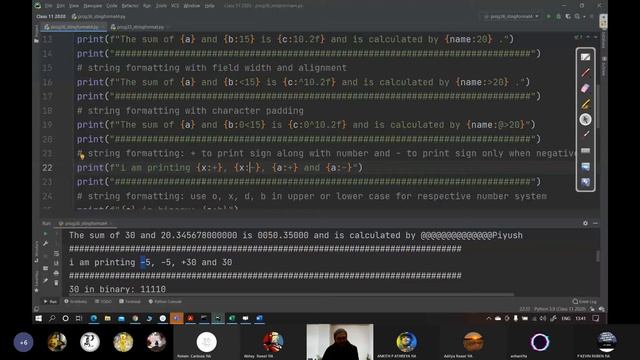The image size is (640, 360).
Task: Click the Run output horizontal scrollbar
Action: 291,294
